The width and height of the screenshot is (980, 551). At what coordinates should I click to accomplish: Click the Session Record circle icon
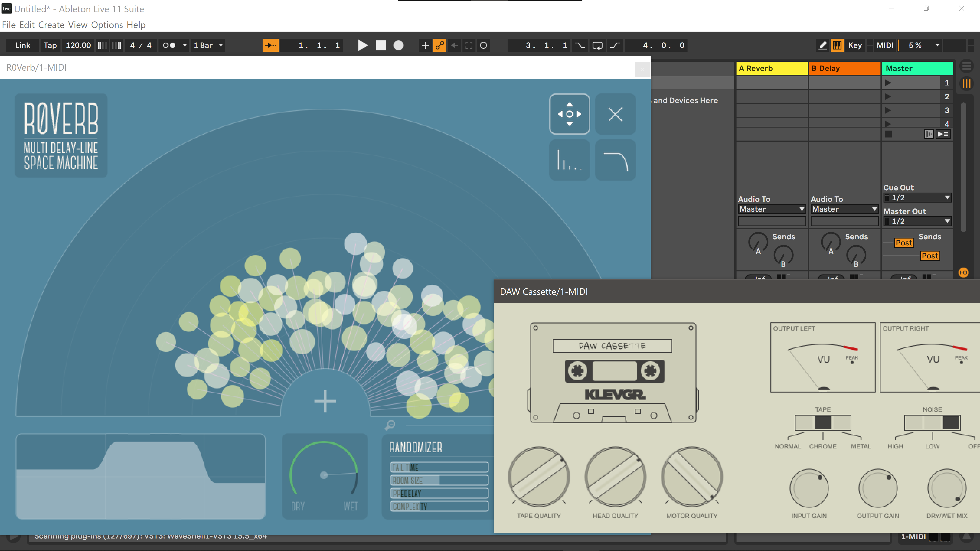click(x=484, y=45)
